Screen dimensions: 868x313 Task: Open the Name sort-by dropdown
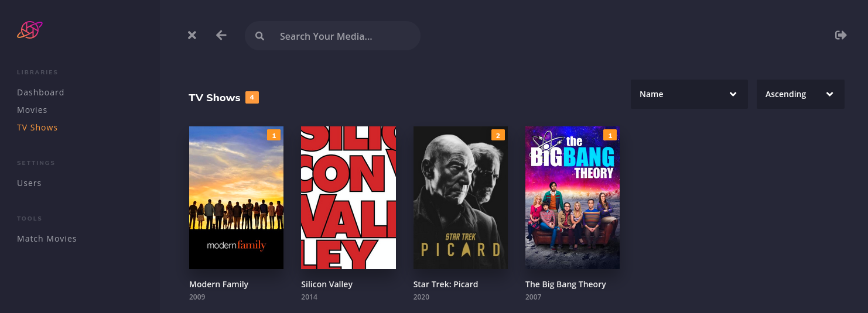pos(689,94)
